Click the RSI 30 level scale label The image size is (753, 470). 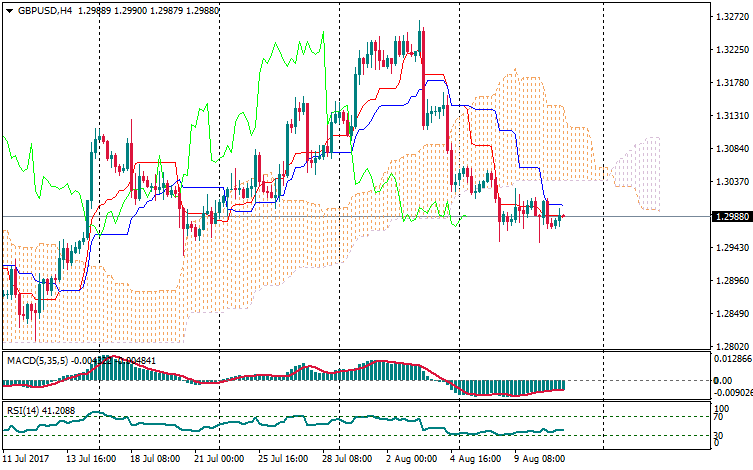tap(720, 437)
